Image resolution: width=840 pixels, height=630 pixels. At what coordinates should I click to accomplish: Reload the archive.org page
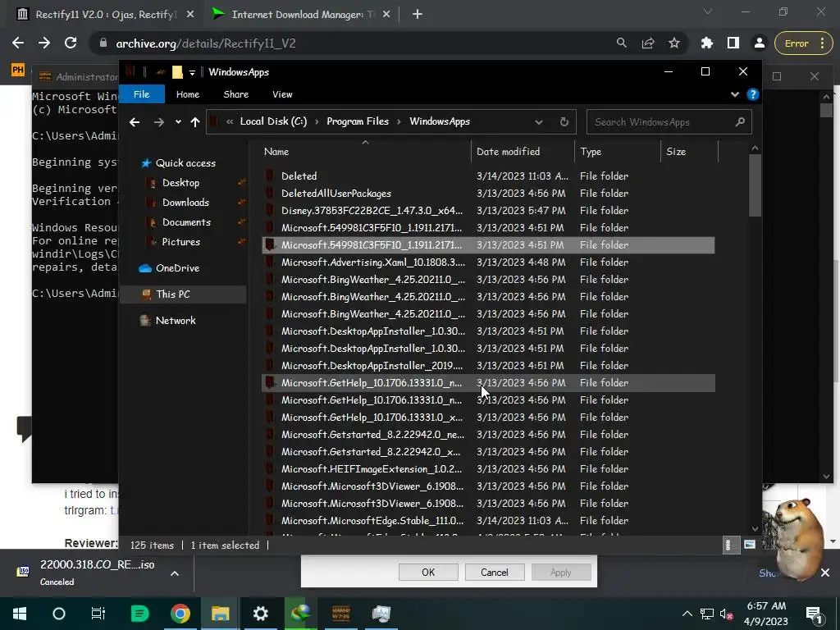[71, 43]
